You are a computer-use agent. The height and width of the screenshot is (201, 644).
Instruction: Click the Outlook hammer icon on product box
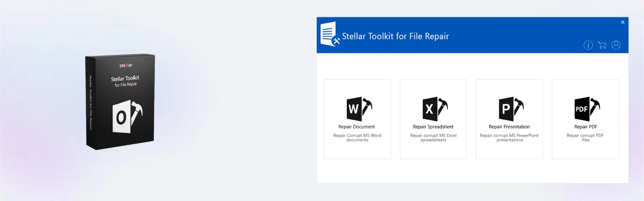[x=127, y=117]
